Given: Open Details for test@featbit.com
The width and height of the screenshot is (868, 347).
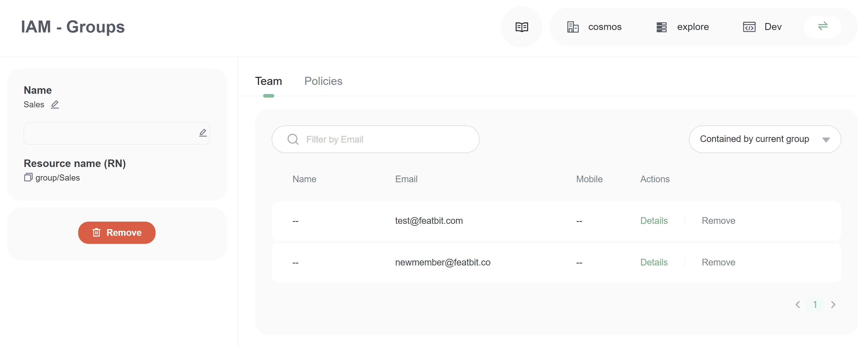Looking at the screenshot, I should [x=653, y=221].
